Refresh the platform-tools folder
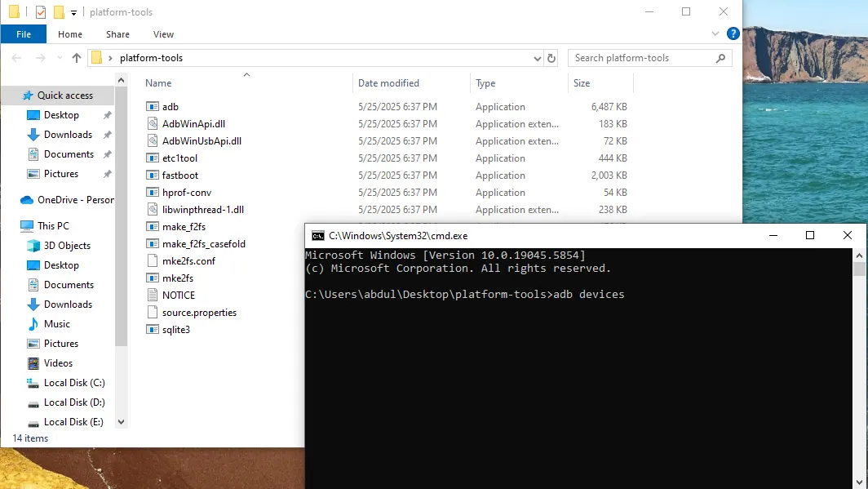Image resolution: width=868 pixels, height=489 pixels. coord(551,58)
